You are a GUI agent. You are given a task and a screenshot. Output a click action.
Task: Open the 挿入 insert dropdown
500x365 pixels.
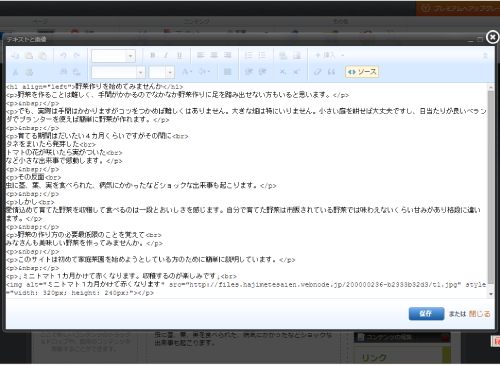tap(329, 55)
